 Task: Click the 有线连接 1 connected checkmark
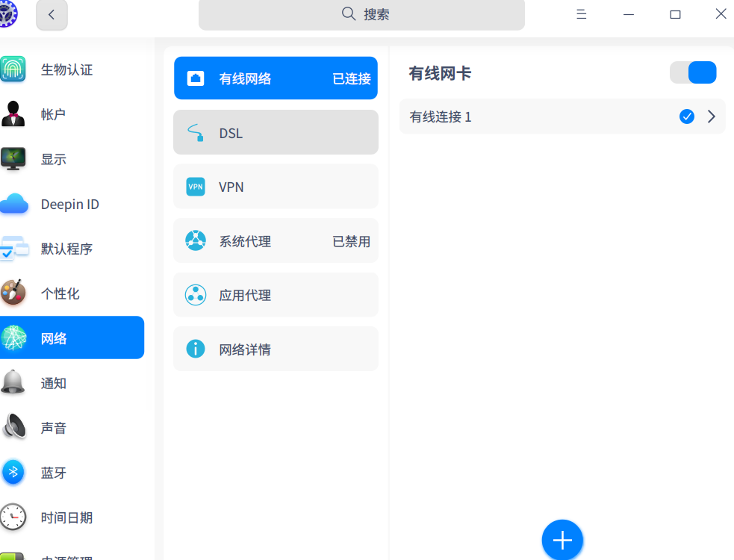687,116
